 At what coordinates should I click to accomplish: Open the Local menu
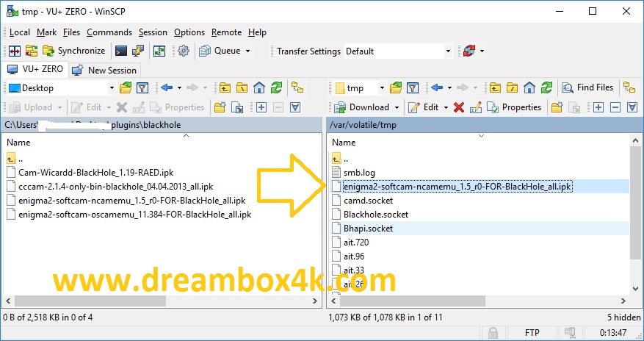coord(20,32)
